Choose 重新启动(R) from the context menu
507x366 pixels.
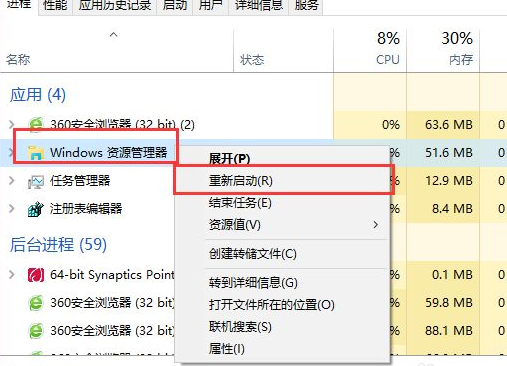click(241, 181)
